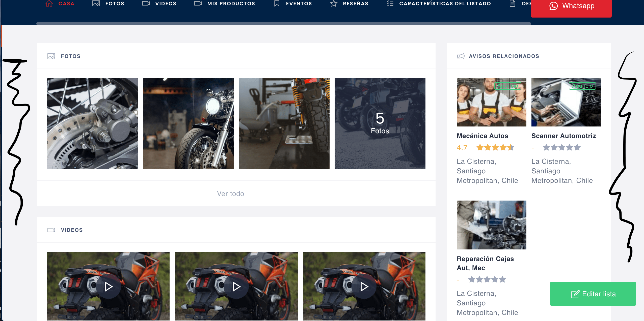
Task: Click the WhatsApp logo icon
Action: click(x=553, y=6)
